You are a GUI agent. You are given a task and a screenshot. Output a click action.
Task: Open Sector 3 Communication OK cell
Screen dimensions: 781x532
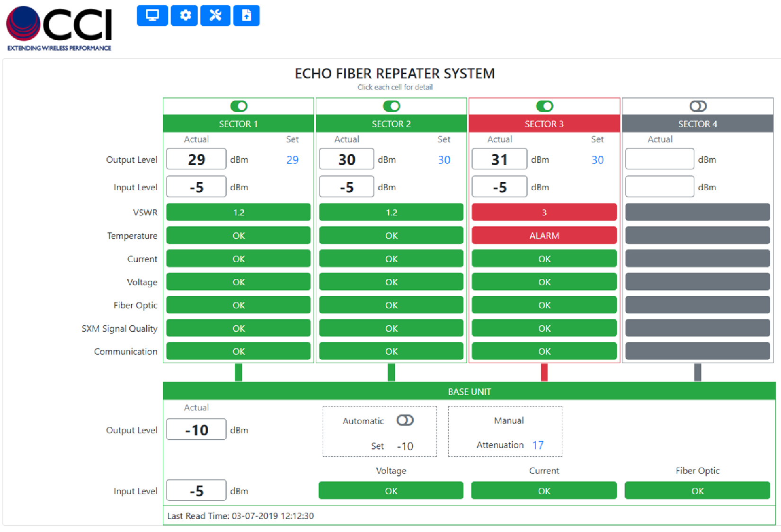point(544,351)
